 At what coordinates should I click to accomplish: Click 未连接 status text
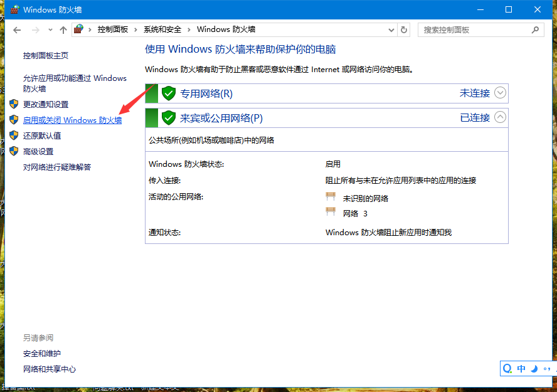475,93
